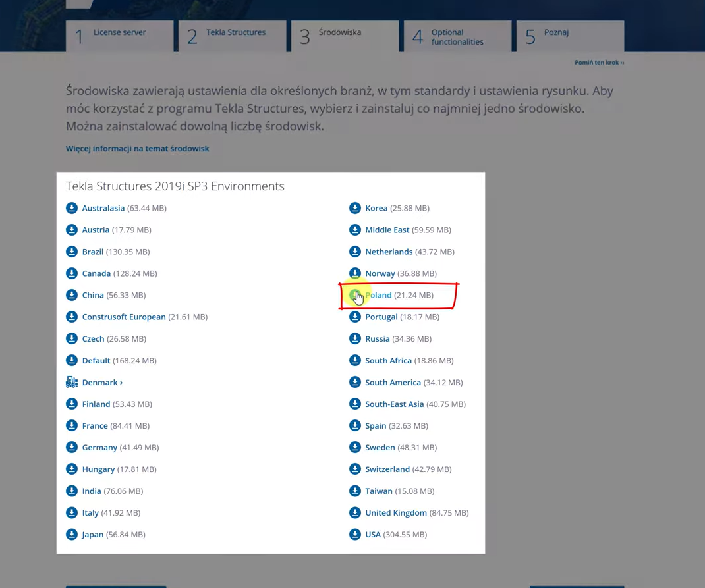Select the Środowiska step tab
The height and width of the screenshot is (588, 705).
tap(345, 36)
